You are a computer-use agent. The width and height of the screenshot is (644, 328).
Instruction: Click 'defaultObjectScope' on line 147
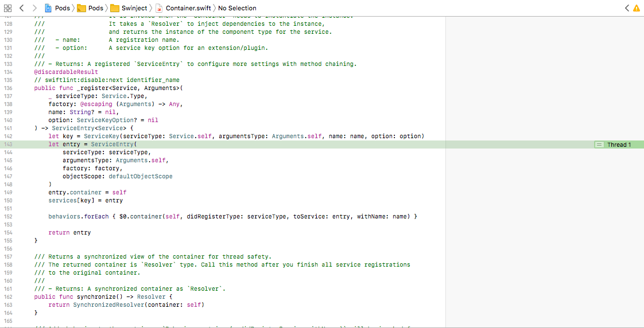coord(141,177)
